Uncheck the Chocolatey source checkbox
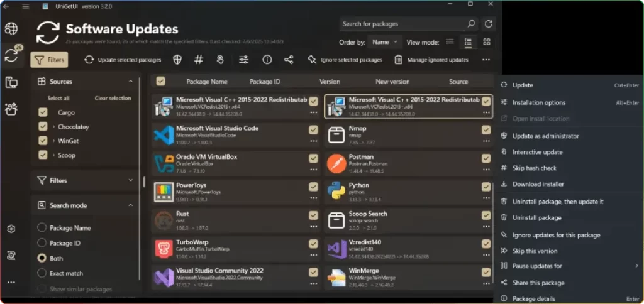The width and height of the screenshot is (644, 304). tap(43, 127)
